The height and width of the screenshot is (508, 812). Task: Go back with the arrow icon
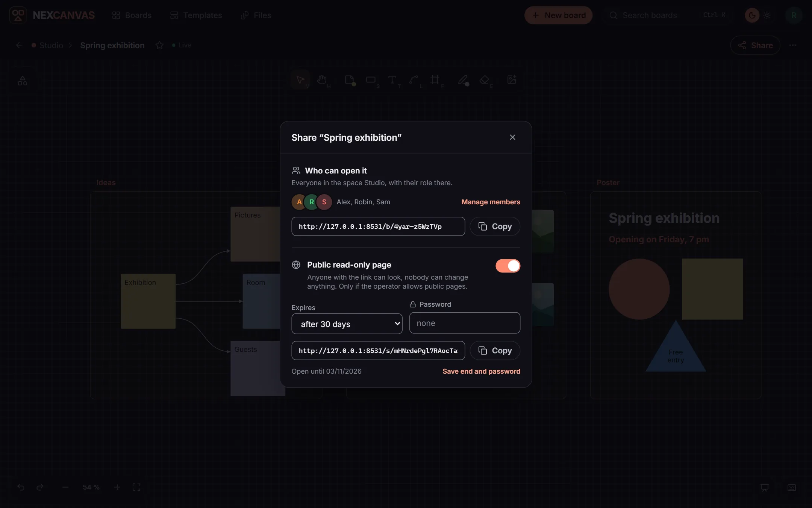point(19,45)
